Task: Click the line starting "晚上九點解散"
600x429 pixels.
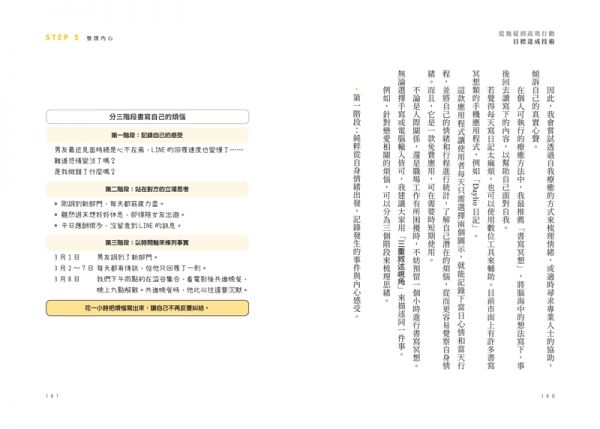Action: (x=172, y=290)
